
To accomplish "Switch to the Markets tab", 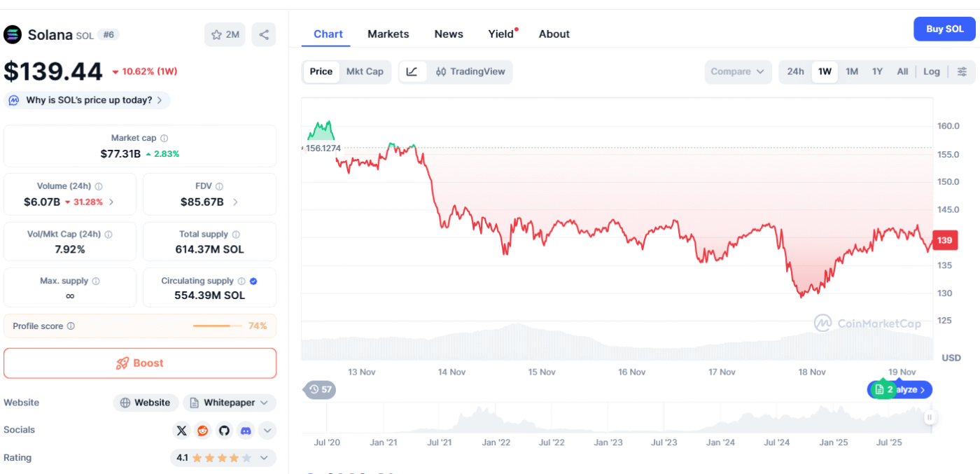I will [x=388, y=34].
